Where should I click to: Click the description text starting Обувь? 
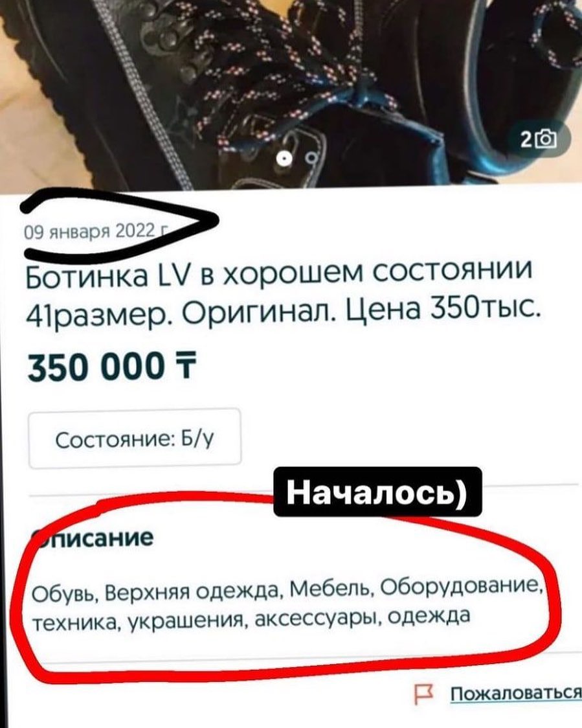tap(287, 603)
